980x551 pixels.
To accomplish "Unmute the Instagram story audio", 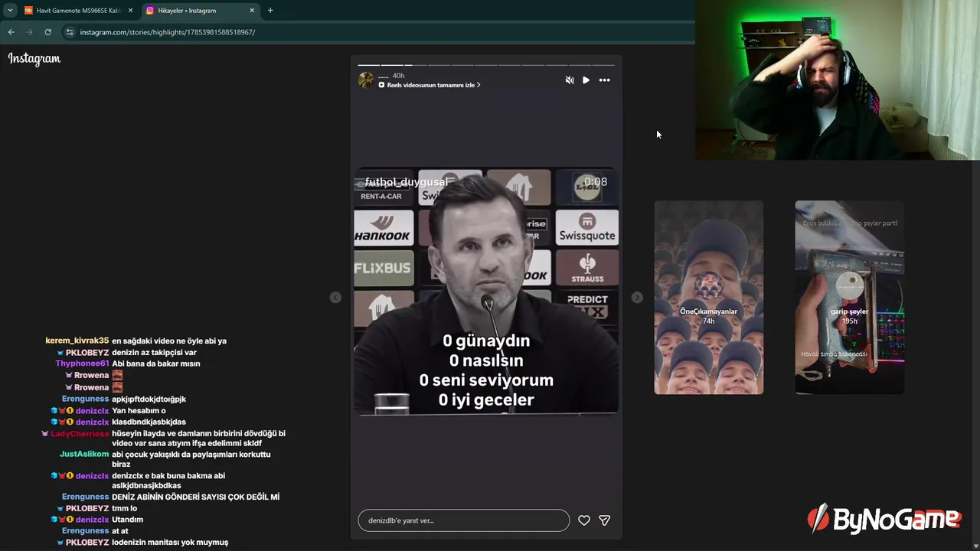I will pyautogui.click(x=570, y=80).
